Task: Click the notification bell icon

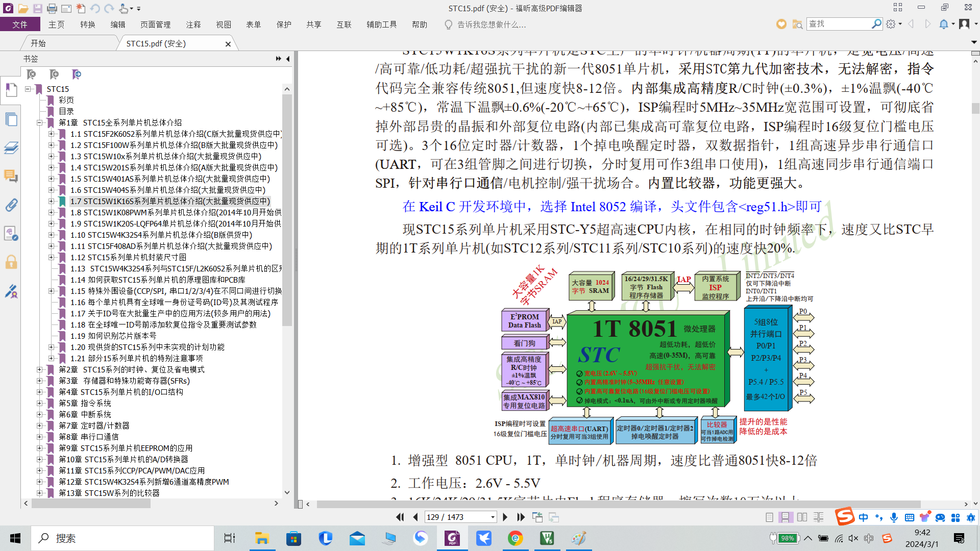Action: tap(944, 24)
